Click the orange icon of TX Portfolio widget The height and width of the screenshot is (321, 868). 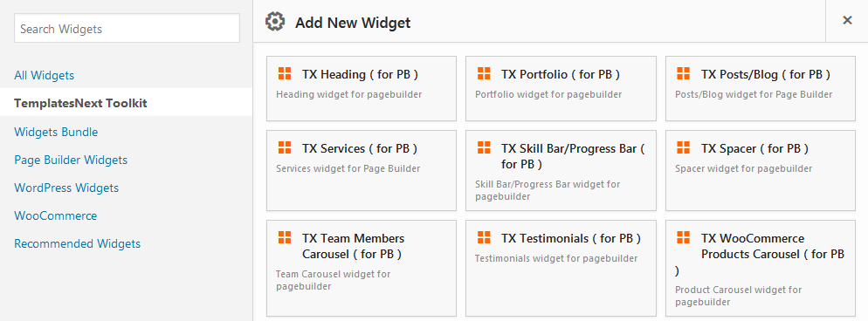click(x=484, y=73)
